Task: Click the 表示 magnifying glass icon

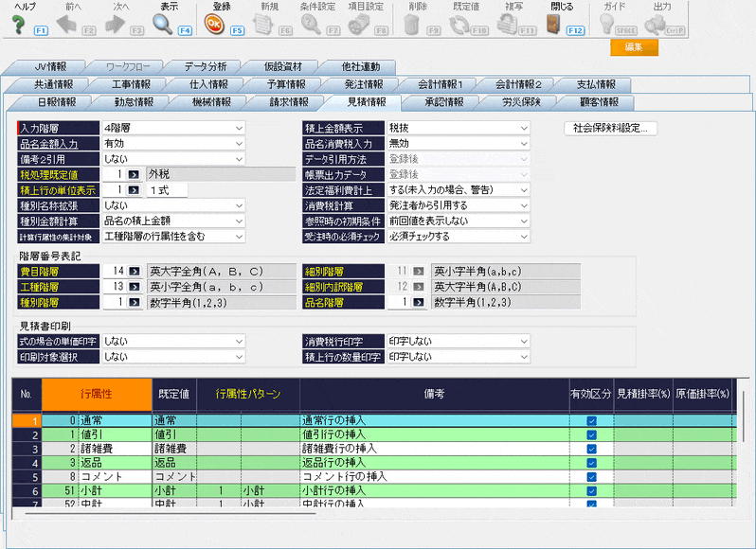Action: pos(163,24)
